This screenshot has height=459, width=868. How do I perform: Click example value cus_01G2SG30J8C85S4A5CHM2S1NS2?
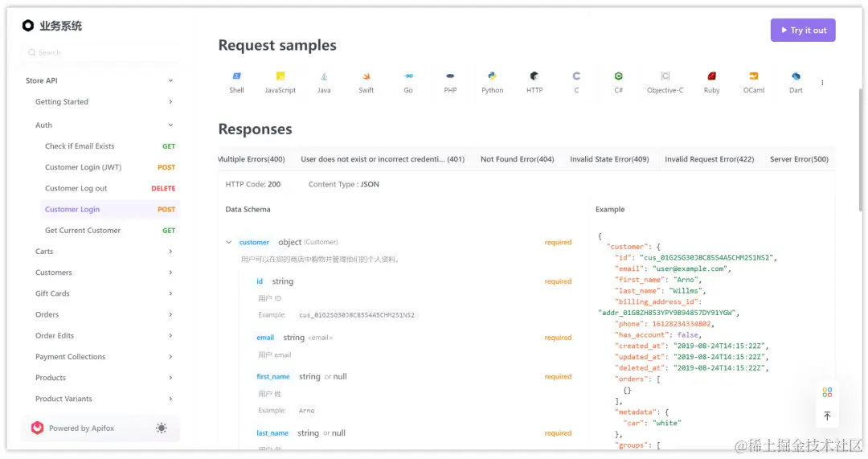point(357,315)
